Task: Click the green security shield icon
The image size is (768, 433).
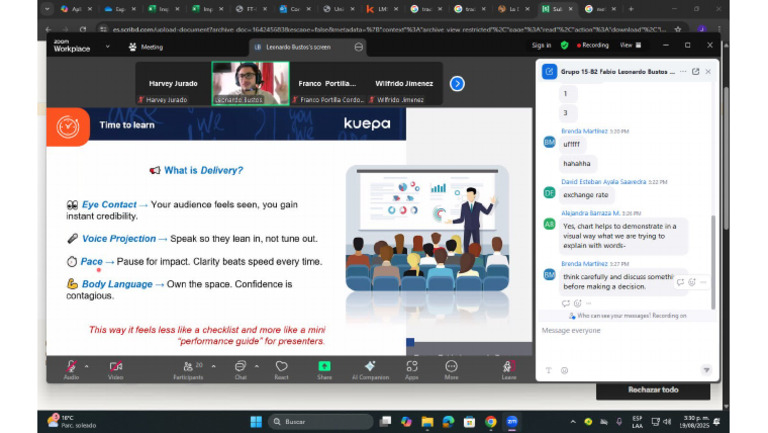Action: pyautogui.click(x=564, y=45)
